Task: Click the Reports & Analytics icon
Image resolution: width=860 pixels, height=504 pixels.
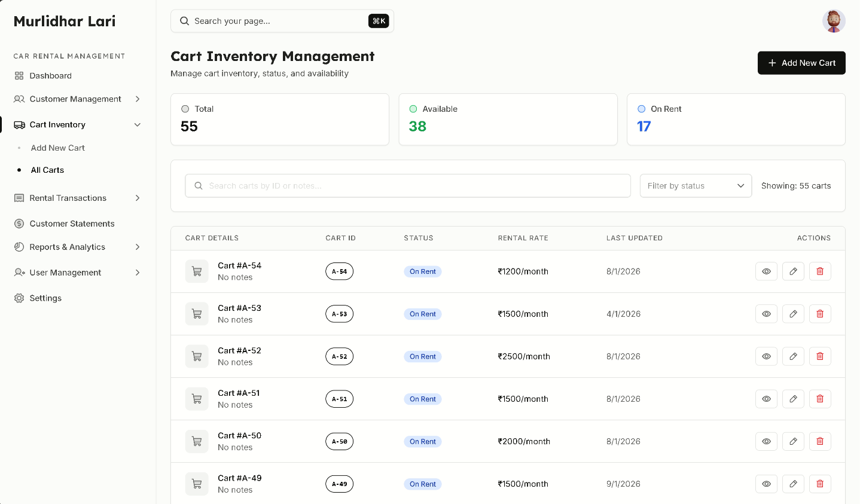Action: (x=19, y=247)
